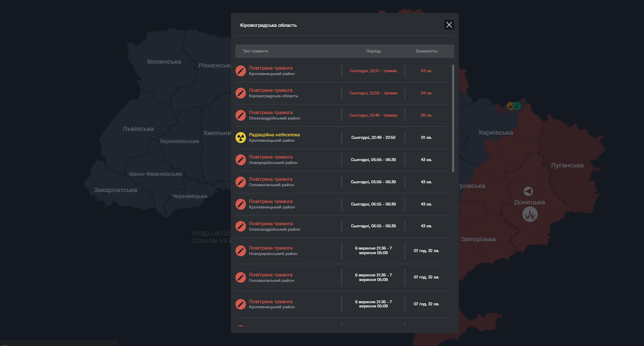
Task: Click the alert list vertical scrollbar
Action: tap(453, 118)
